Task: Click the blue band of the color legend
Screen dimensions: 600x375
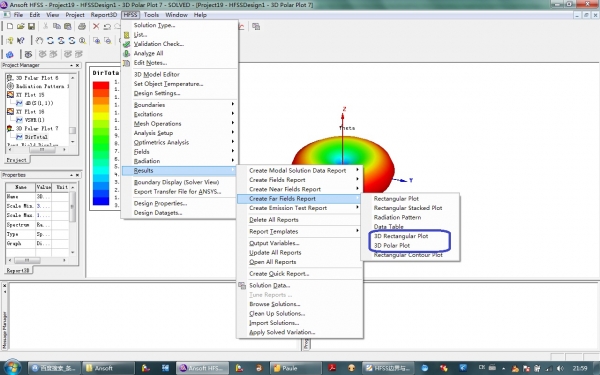Action: coord(101,201)
